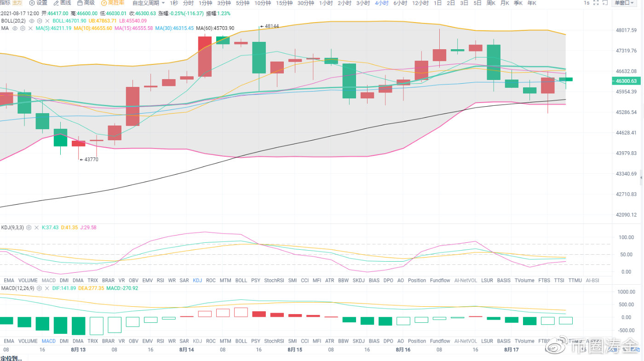Click the MA(60):45703.90 value
The image size is (644, 361).
click(x=215, y=29)
